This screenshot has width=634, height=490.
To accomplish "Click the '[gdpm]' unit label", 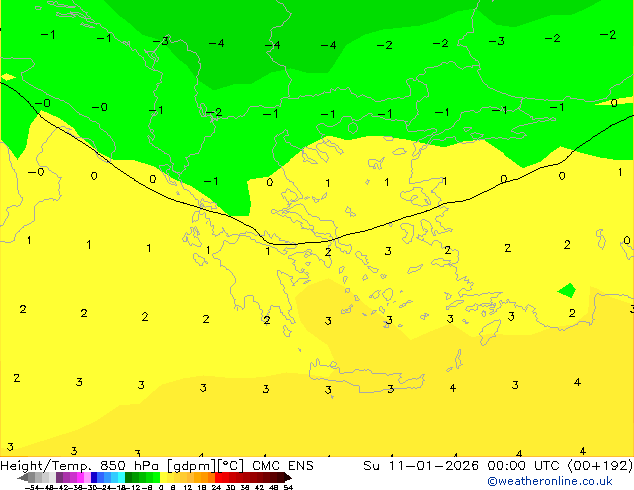I will tap(192, 466).
